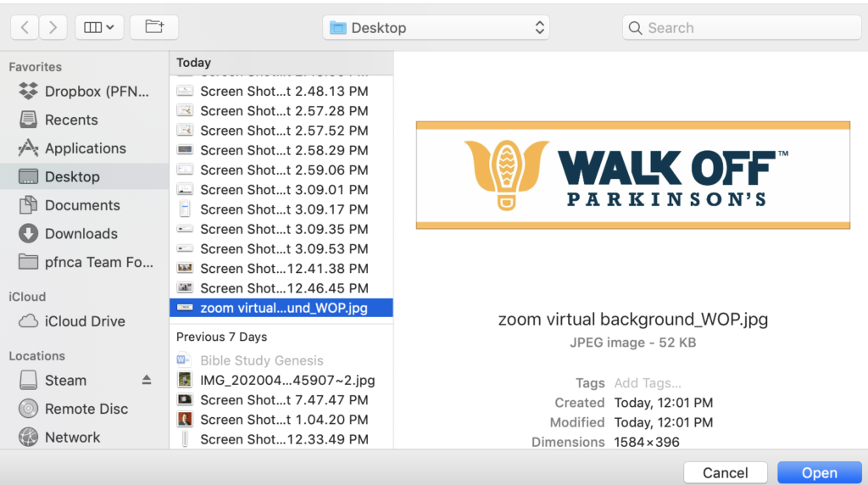This screenshot has width=868, height=485.
Task: Open the Desktop location popup menu
Action: [437, 28]
